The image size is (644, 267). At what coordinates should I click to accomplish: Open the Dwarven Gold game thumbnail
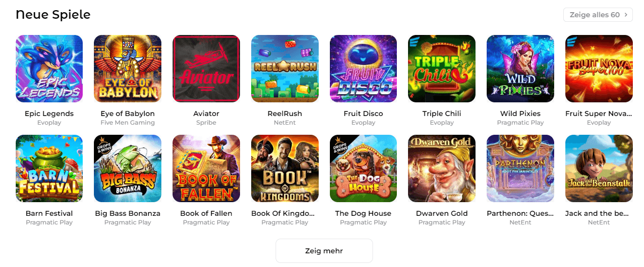click(442, 169)
